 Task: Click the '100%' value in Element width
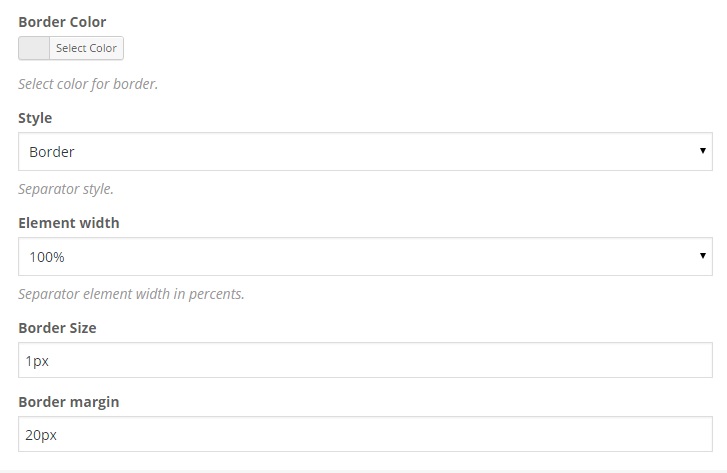[47, 257]
